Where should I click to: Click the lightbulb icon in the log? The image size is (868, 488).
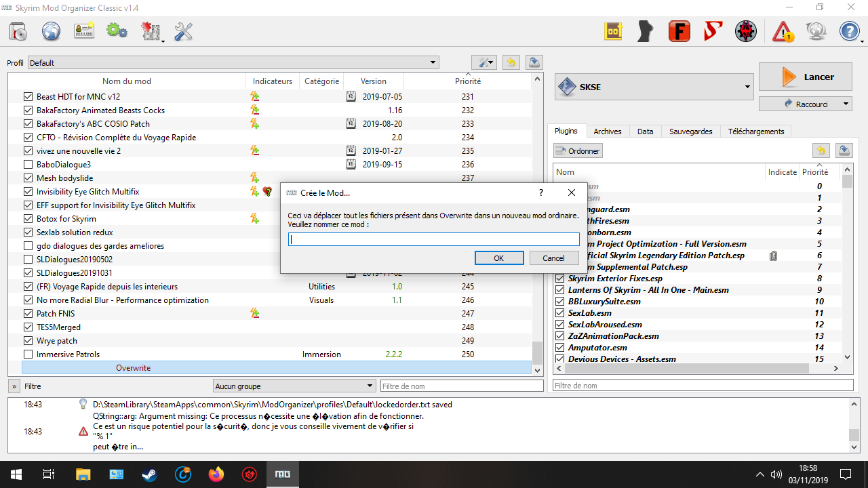[83, 405]
